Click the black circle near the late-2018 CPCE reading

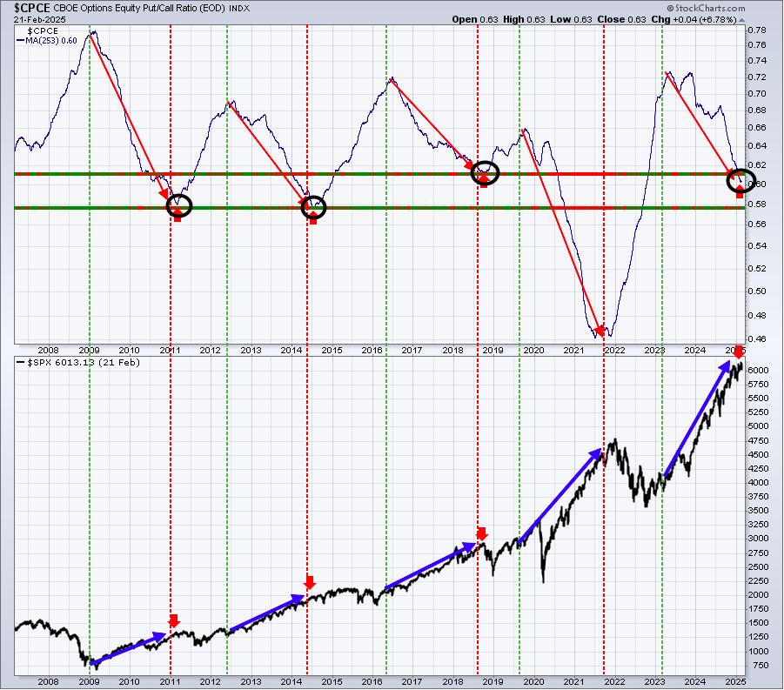tap(485, 173)
